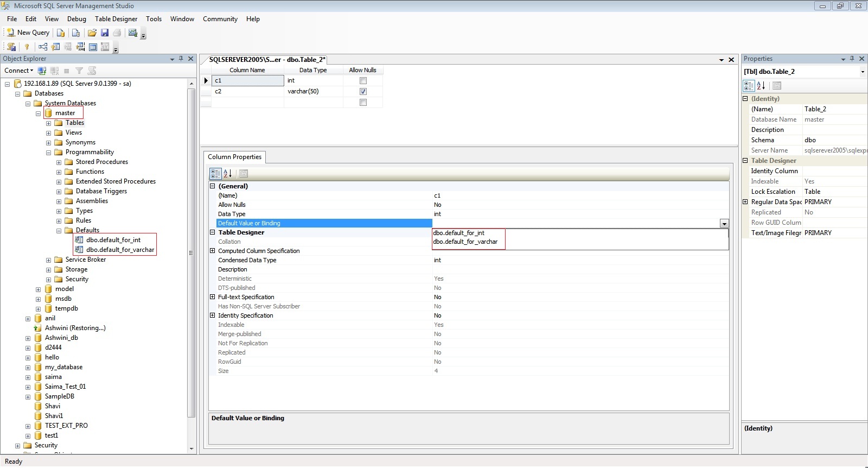Select dbo.default_for_varchar in dropdown list
868x468 pixels.
click(x=465, y=242)
